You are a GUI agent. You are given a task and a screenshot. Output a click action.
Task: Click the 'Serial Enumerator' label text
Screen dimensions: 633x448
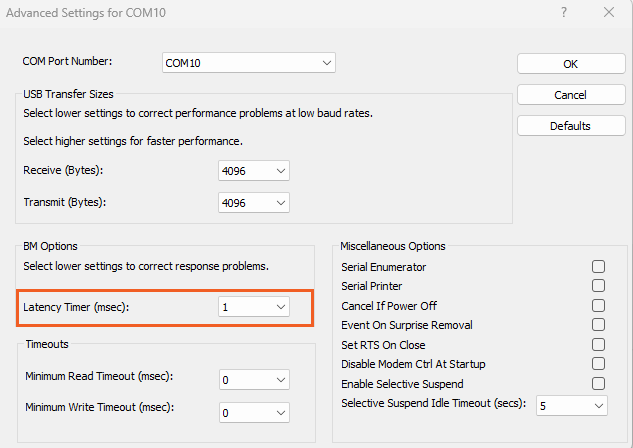point(384,267)
